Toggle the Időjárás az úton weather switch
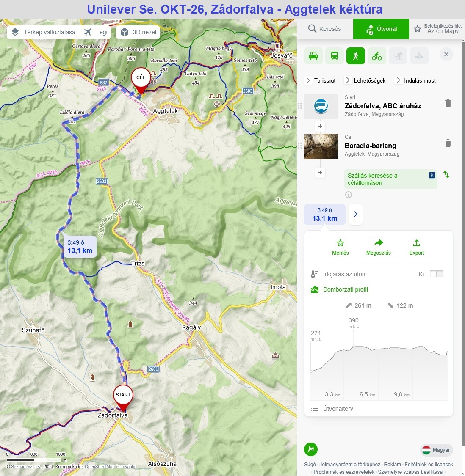The height and width of the screenshot is (476, 465). point(437,274)
